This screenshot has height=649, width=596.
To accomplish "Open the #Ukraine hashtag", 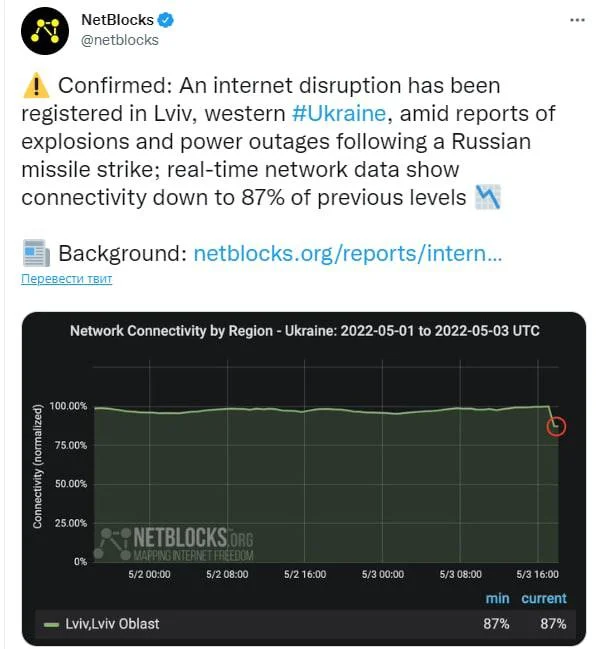I will (x=339, y=113).
